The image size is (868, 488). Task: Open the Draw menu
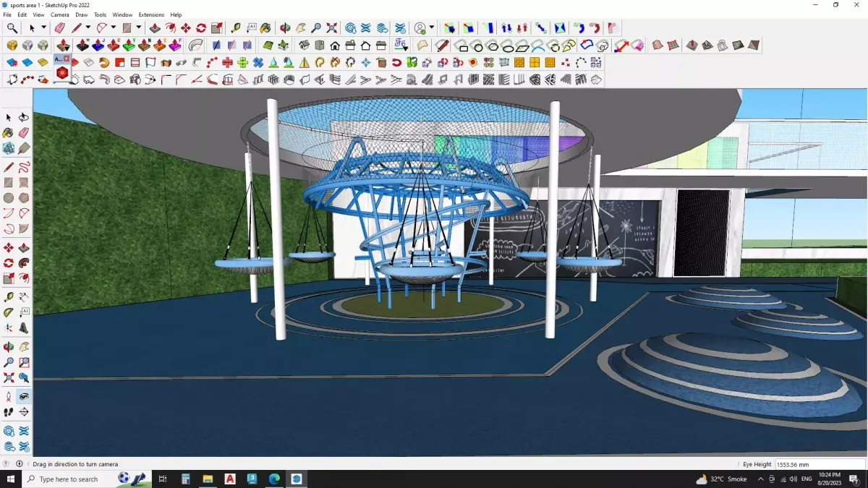[82, 14]
